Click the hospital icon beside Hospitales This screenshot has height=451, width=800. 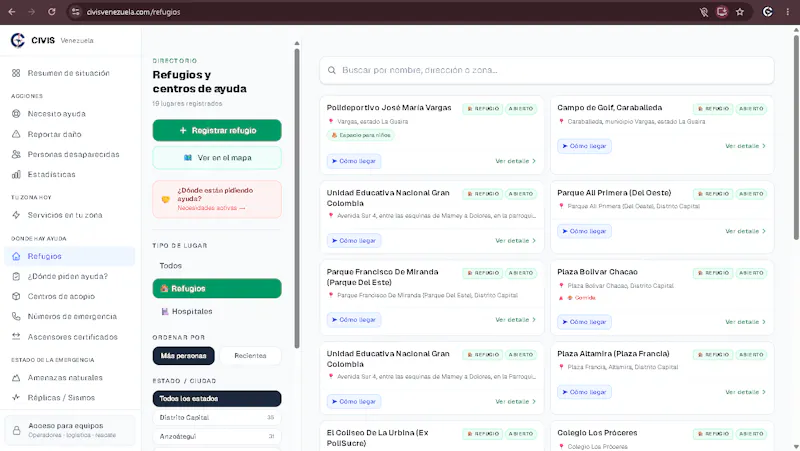(x=165, y=311)
